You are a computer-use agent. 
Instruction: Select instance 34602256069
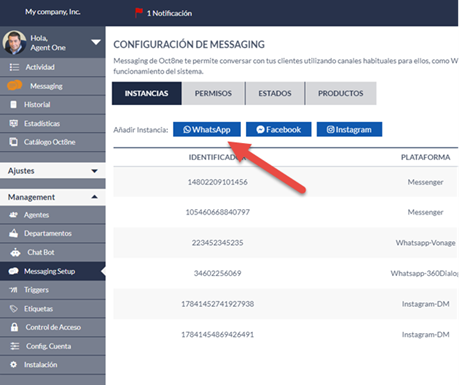click(217, 273)
